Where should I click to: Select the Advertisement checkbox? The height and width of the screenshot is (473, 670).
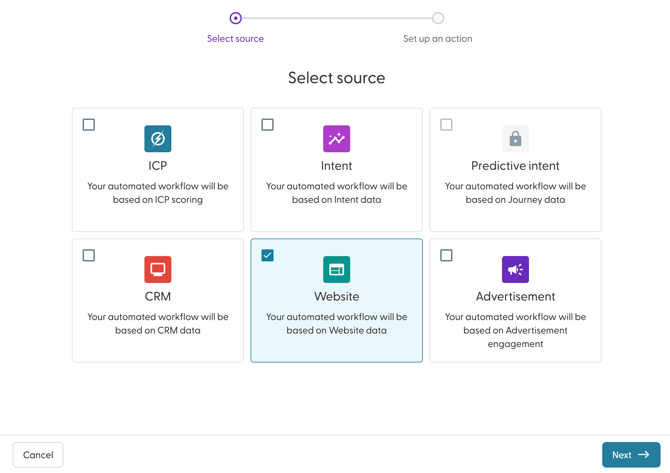[446, 255]
